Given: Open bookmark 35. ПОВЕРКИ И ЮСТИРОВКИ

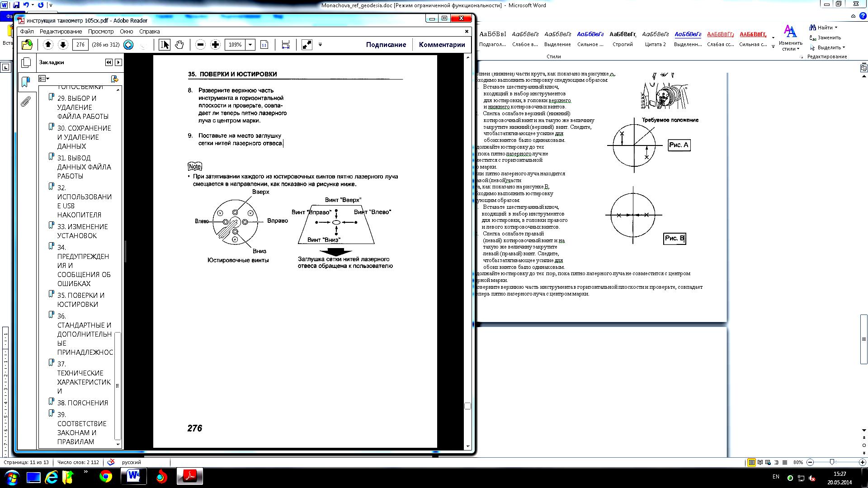Looking at the screenshot, I should (x=81, y=300).
